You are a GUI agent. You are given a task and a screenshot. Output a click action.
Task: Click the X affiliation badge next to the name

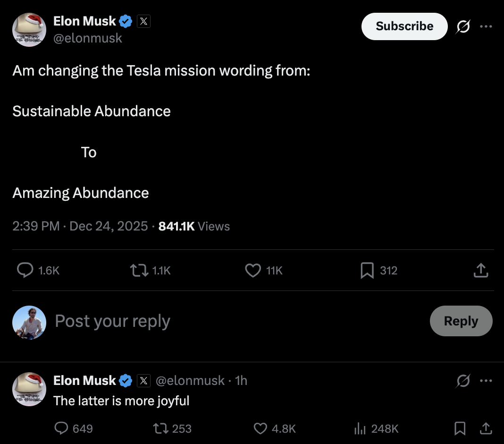coord(143,21)
